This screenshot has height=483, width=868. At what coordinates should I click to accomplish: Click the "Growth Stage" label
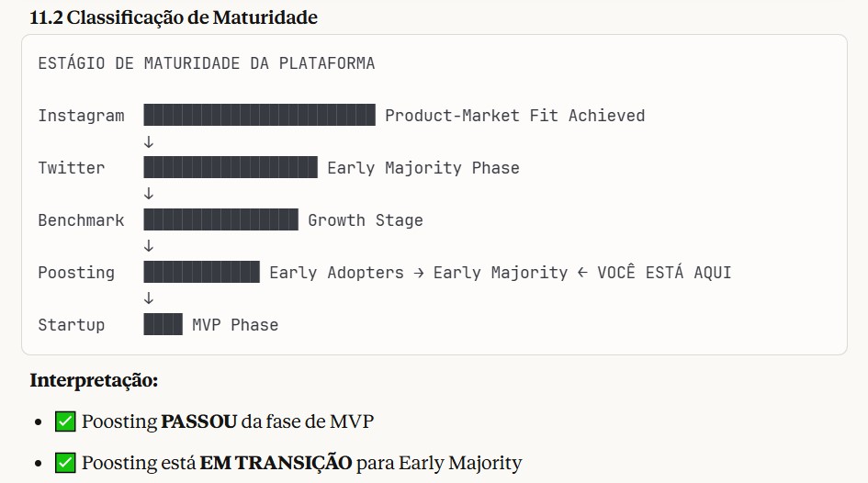point(366,220)
